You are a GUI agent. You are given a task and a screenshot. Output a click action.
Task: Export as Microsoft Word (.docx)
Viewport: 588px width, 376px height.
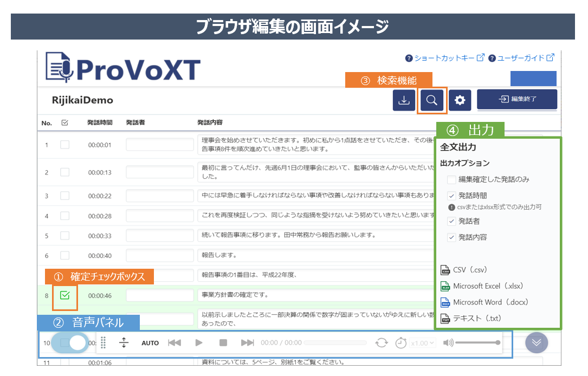point(484,302)
